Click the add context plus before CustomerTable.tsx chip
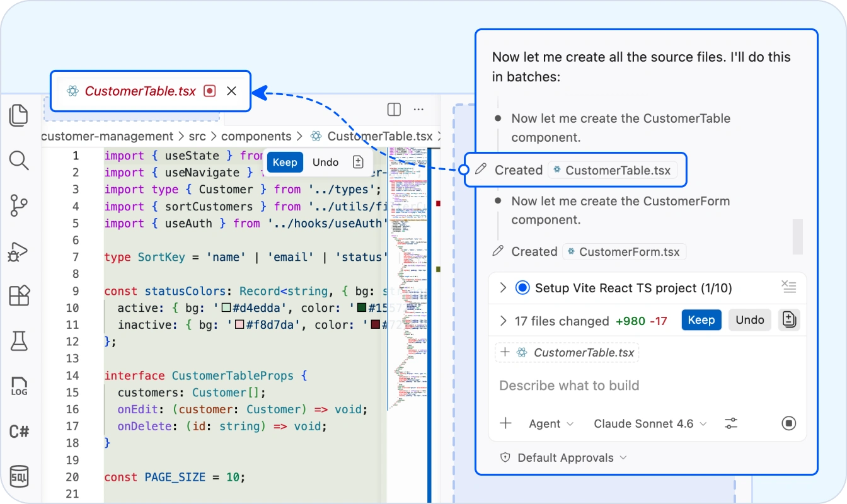The width and height of the screenshot is (847, 504). tap(505, 352)
